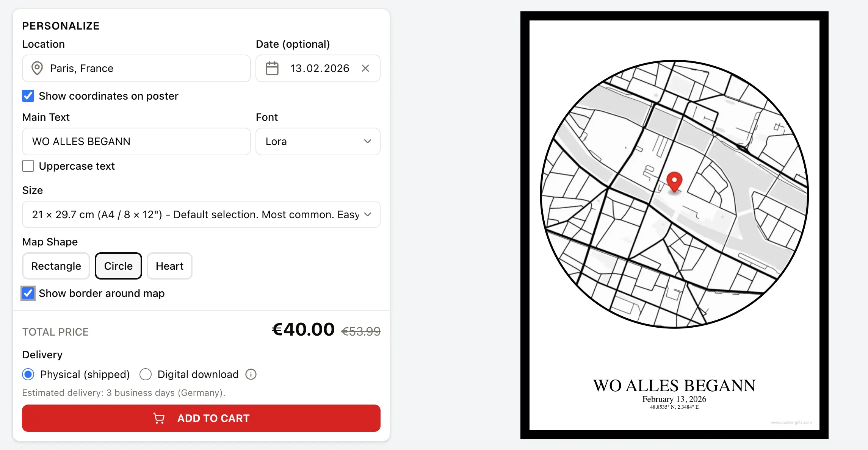Select the Rectangle map shape
This screenshot has height=450, width=868.
(x=56, y=266)
